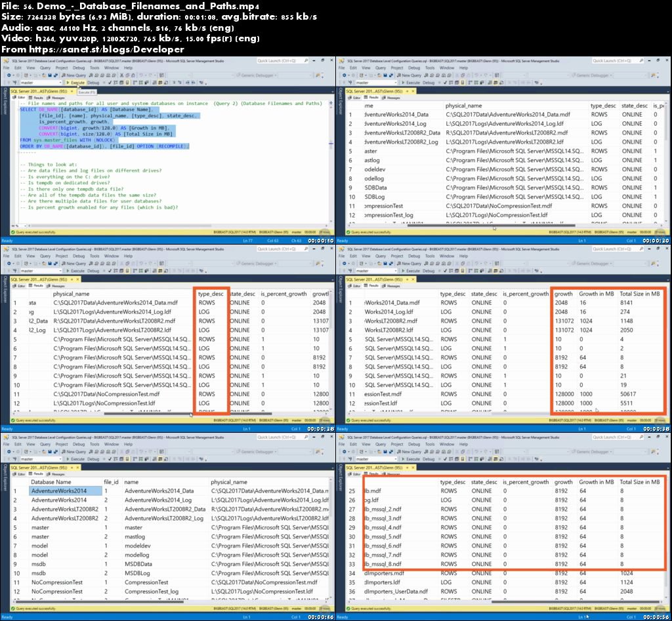The image size is (672, 621).
Task: Click horizontal scrollbar in 00:00:28 results grid
Action: click(188, 413)
